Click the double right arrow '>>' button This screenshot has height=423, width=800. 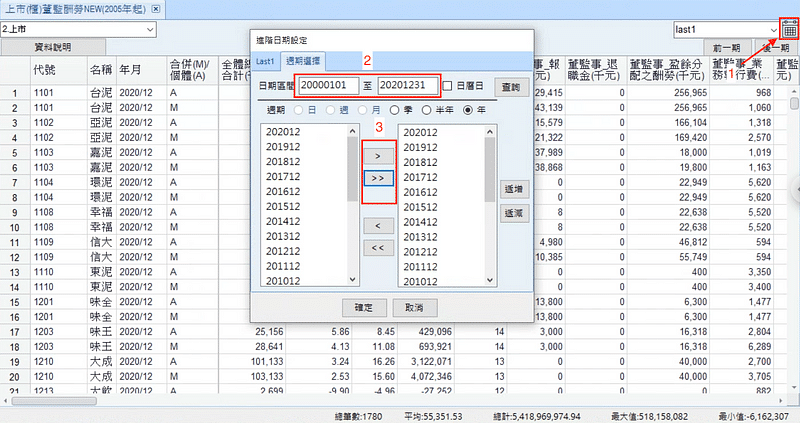[x=377, y=178]
